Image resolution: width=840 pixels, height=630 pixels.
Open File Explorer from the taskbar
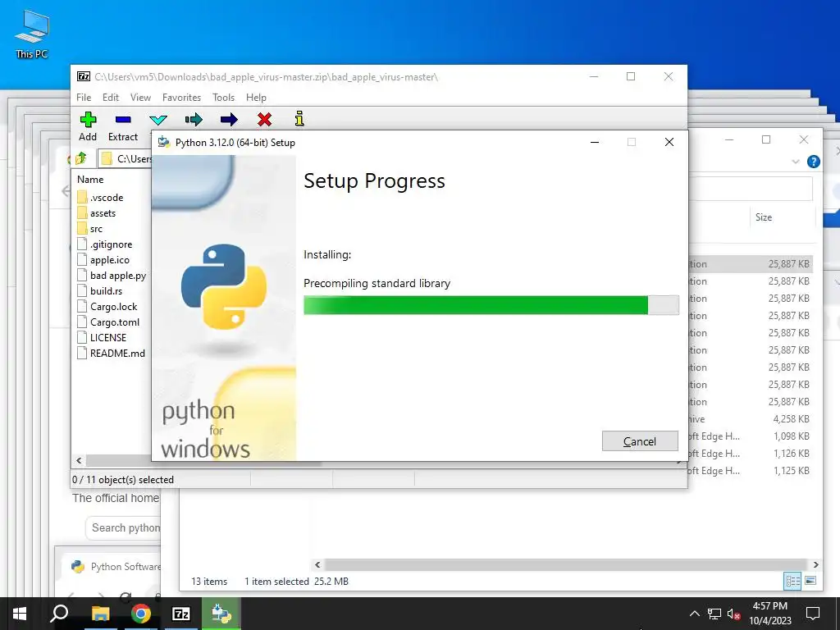pyautogui.click(x=100, y=614)
